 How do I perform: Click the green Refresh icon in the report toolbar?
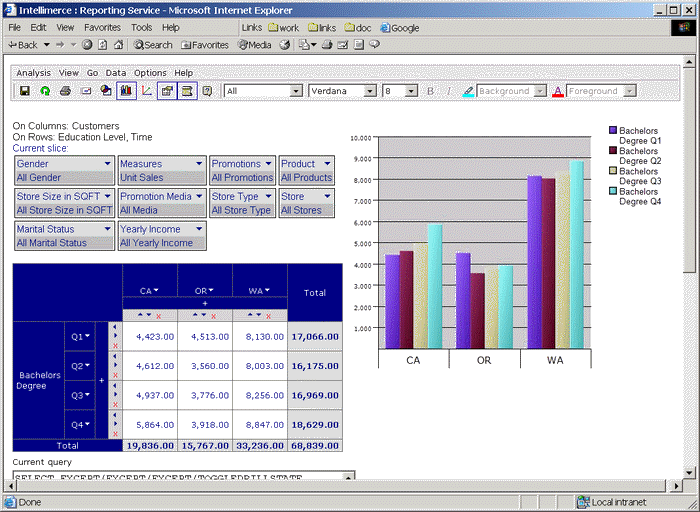(45, 91)
